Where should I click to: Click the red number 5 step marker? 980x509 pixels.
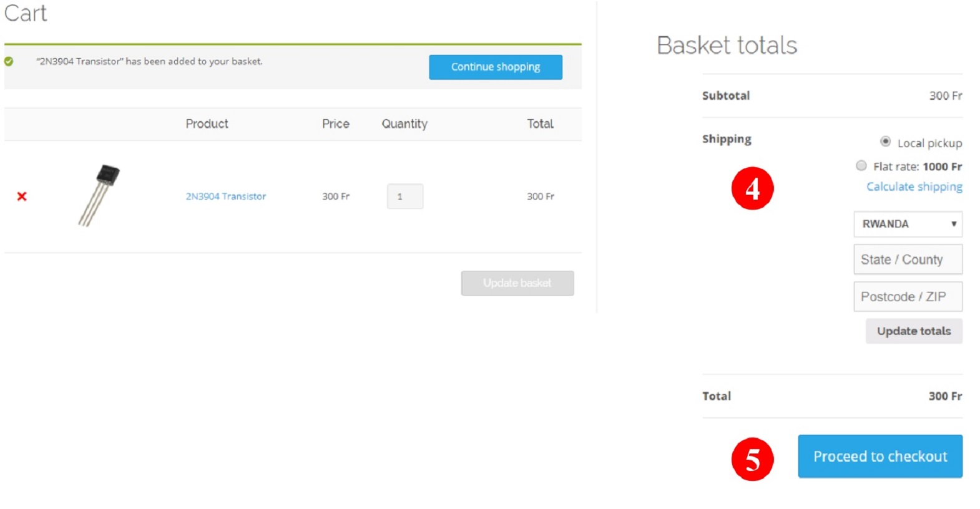(x=752, y=460)
